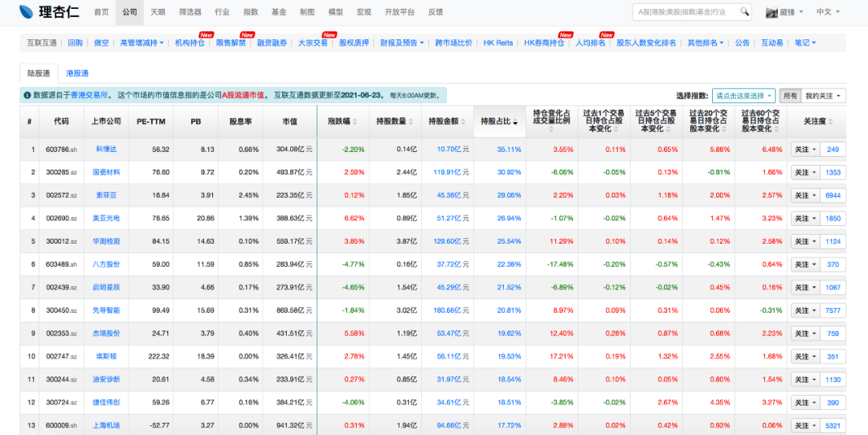This screenshot has width=868, height=435.
Task: Open the 跨市场比价 link
Action: point(454,43)
